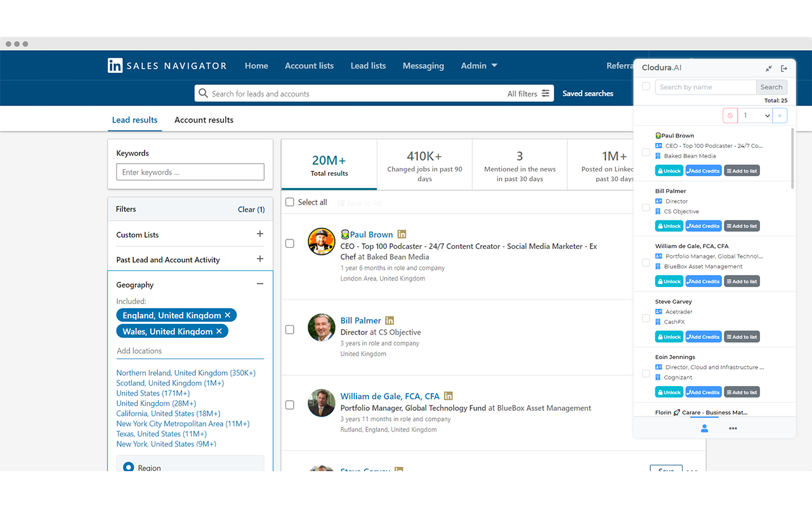Tick Paul Brown's lead result checkbox
The height and width of the screenshot is (508, 812).
point(290,243)
